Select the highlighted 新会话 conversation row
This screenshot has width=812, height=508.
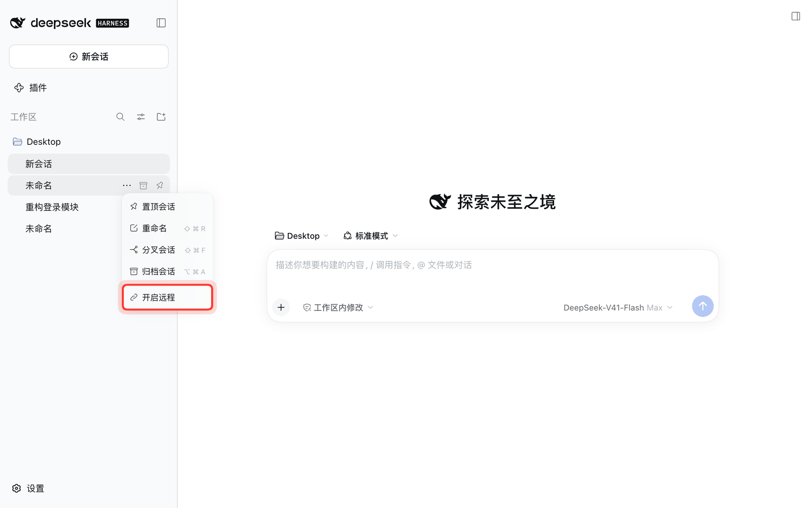89,164
